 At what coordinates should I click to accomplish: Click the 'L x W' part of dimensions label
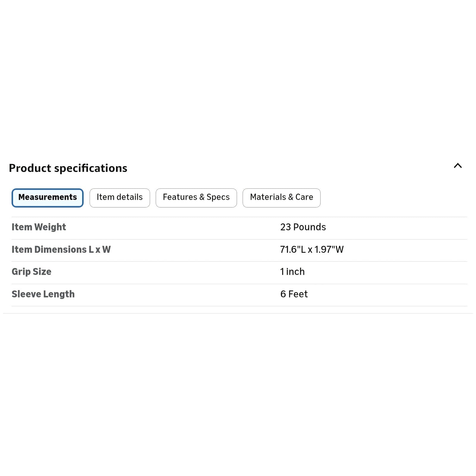pos(99,250)
